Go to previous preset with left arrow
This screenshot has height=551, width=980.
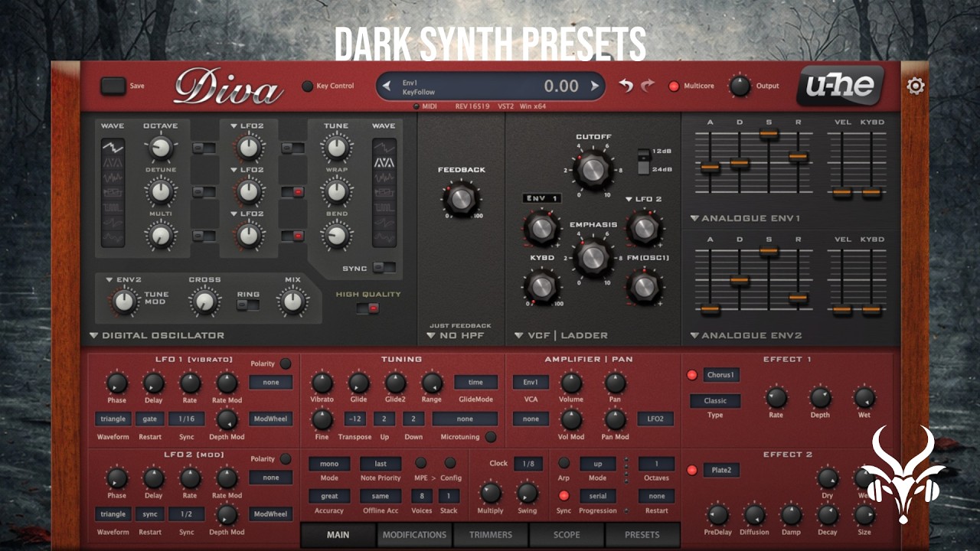[x=387, y=86]
